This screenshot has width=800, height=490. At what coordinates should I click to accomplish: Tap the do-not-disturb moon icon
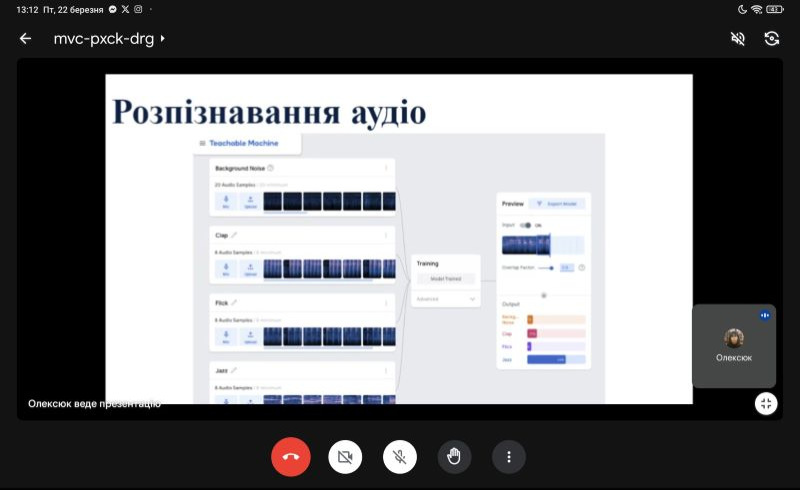point(742,9)
